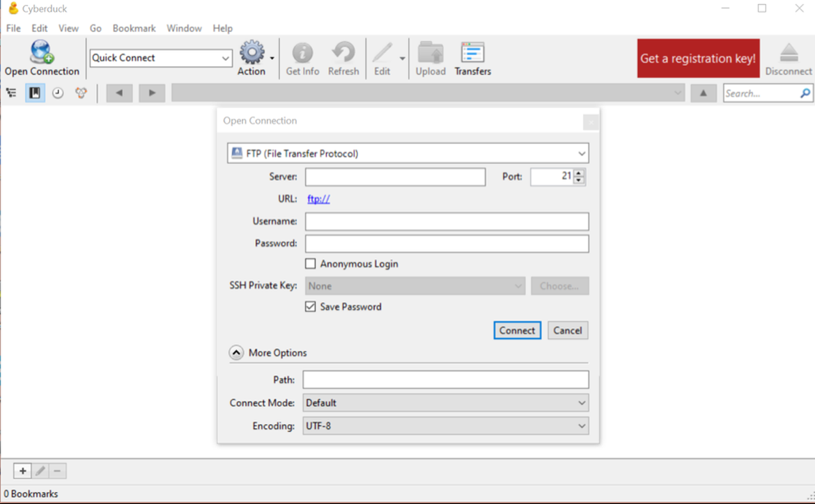The image size is (815, 504).
Task: Switch to the History clock view
Action: pyautogui.click(x=58, y=93)
